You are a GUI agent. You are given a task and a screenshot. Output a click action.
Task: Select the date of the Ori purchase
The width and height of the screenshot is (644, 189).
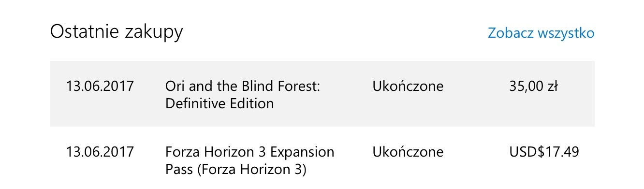[x=100, y=87]
